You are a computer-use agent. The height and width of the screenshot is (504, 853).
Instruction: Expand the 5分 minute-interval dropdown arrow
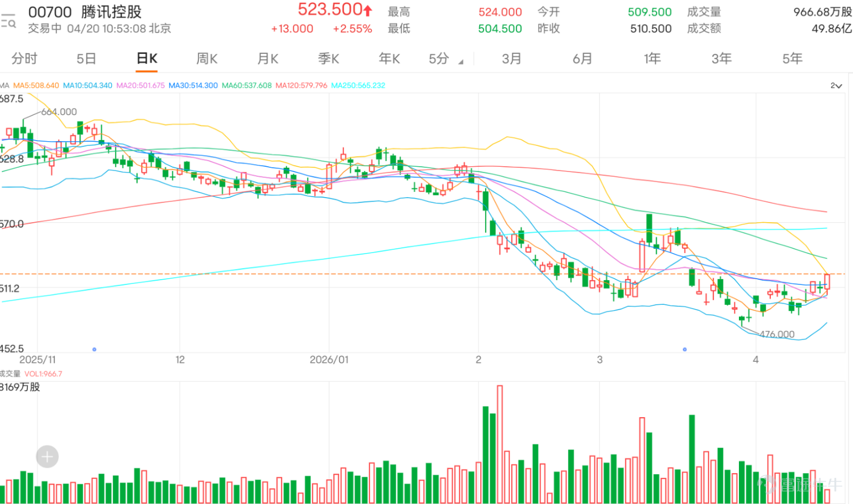coord(461,62)
